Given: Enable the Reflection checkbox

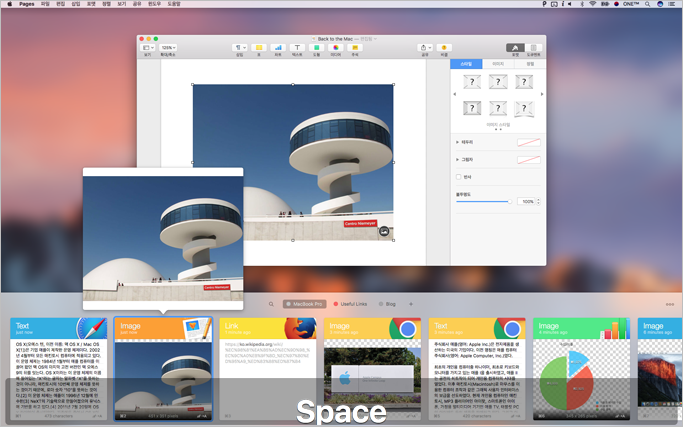Looking at the screenshot, I should click(458, 177).
